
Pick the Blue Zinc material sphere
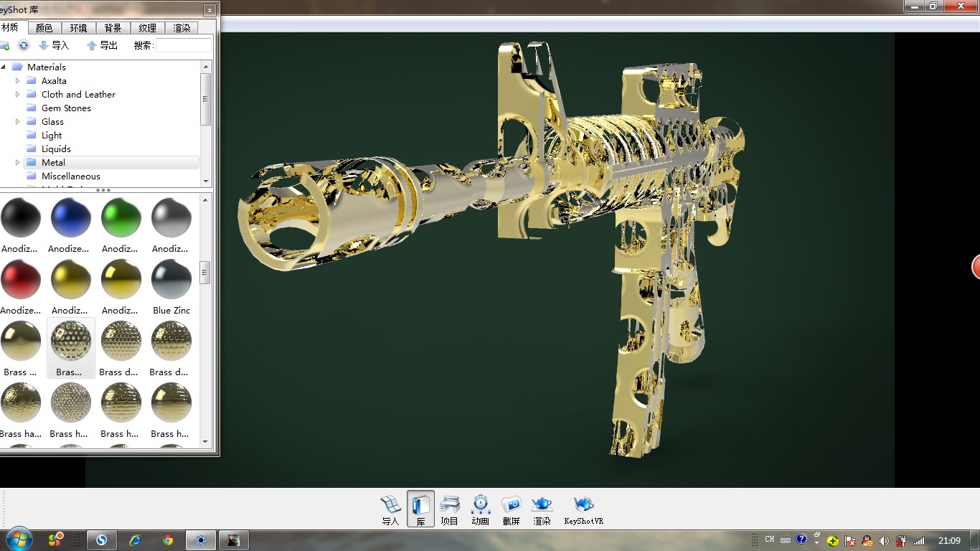[171, 279]
